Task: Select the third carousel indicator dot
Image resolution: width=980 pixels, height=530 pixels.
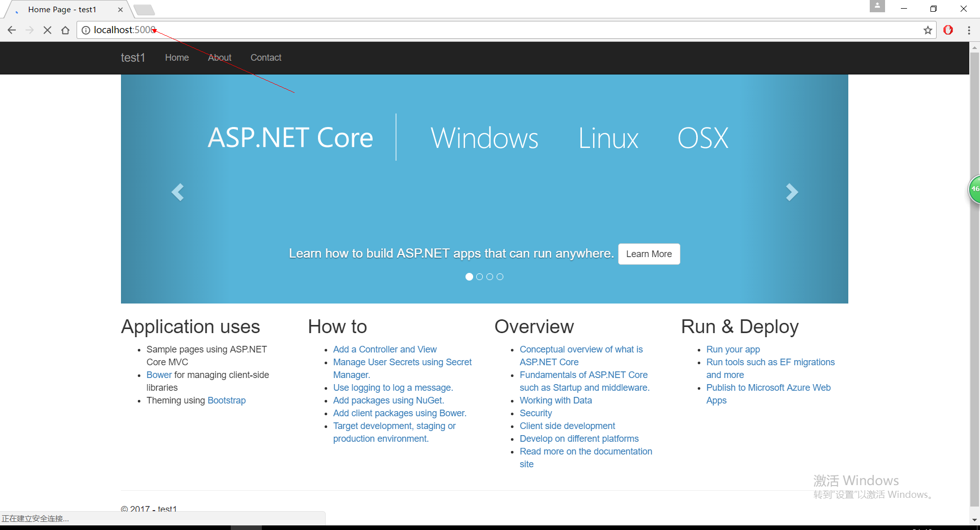Action: (489, 276)
